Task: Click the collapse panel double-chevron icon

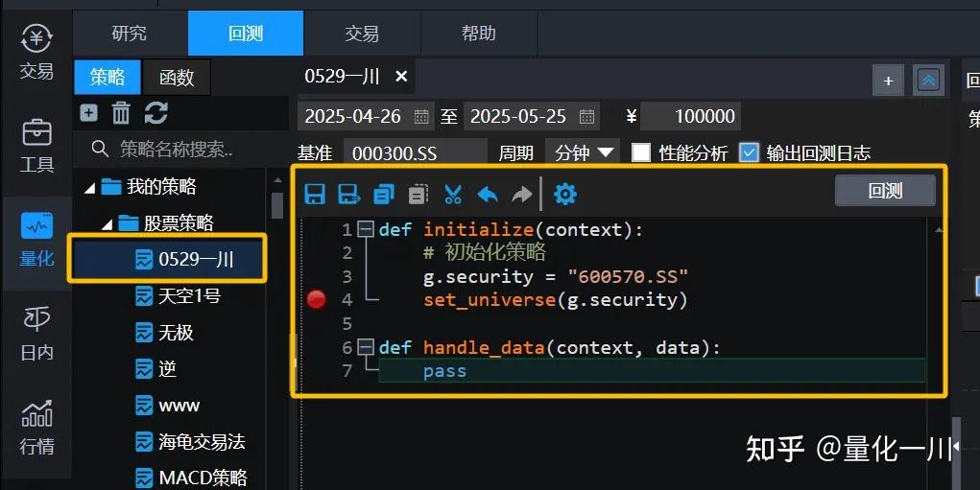Action: (x=928, y=81)
